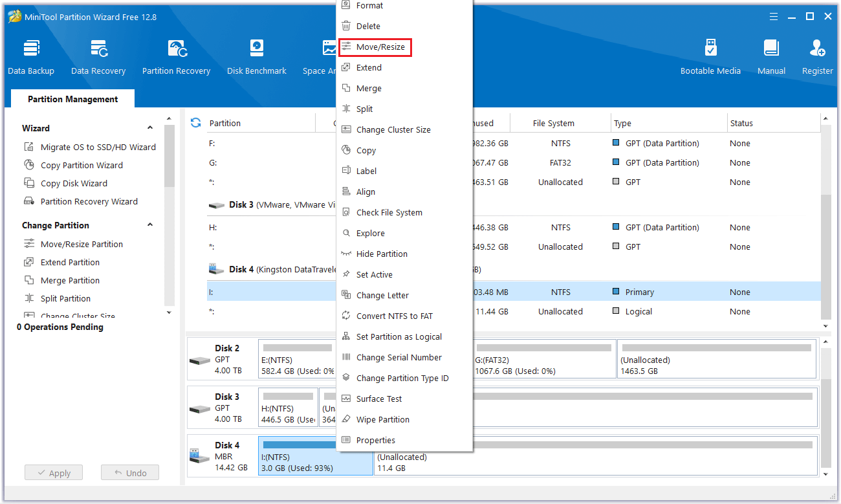The width and height of the screenshot is (841, 504).
Task: Choose Move/Resize Partition in sidebar
Action: tap(73, 244)
